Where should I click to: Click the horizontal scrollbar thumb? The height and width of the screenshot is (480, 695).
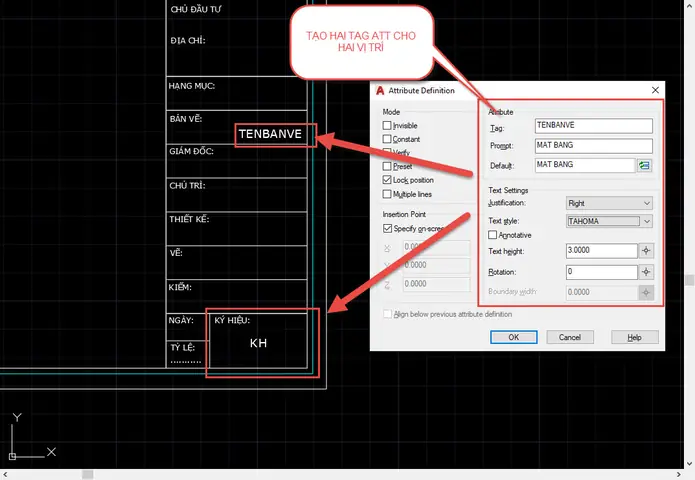click(x=88, y=475)
